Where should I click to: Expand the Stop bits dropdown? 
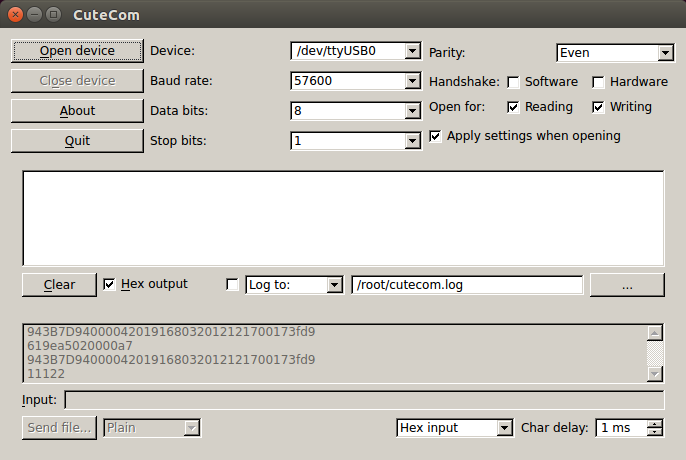click(356, 141)
